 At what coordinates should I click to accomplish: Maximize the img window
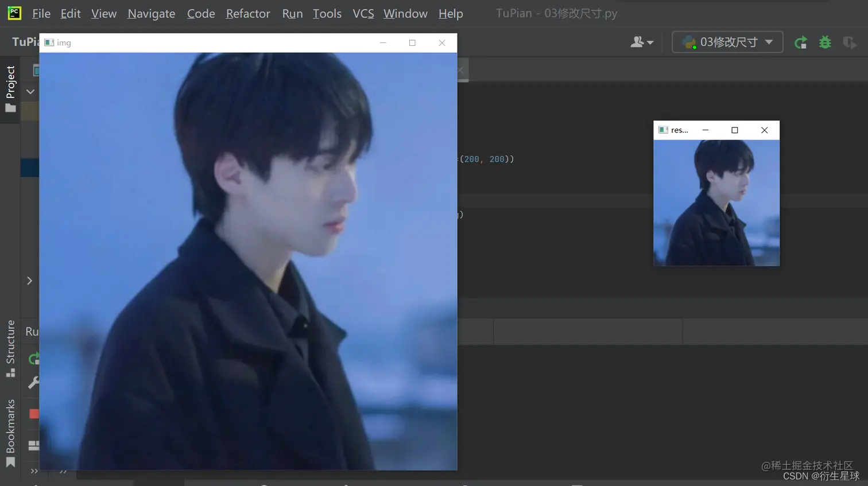(x=412, y=42)
